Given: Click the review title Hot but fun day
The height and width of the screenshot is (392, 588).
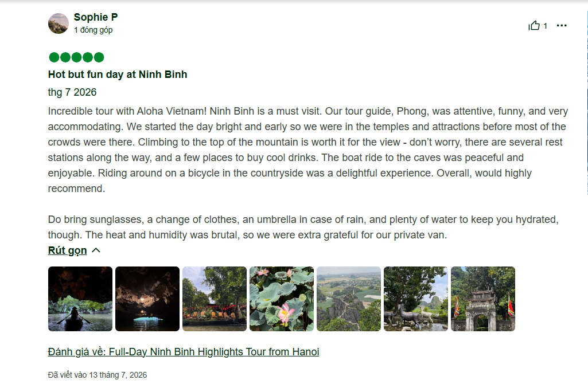Looking at the screenshot, I should tap(118, 74).
